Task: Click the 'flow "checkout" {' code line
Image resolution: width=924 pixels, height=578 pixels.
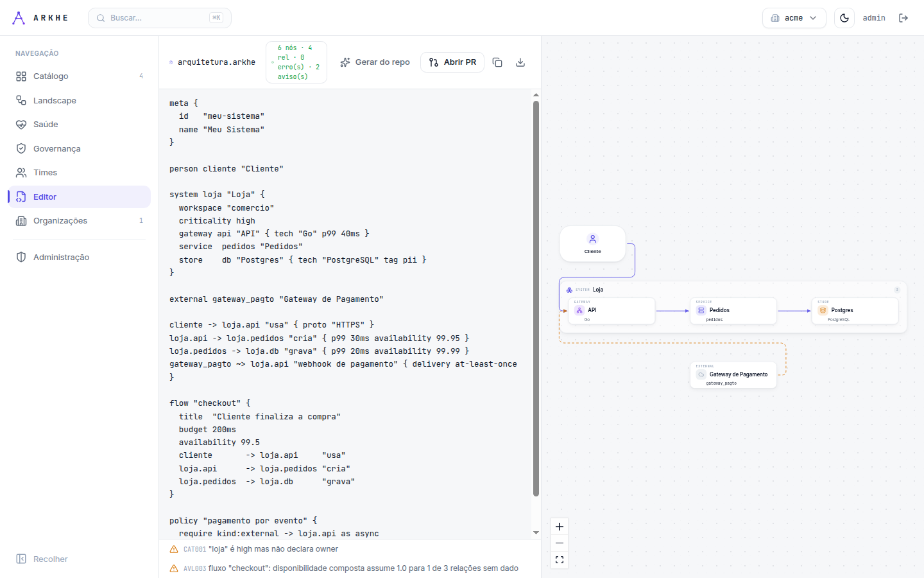Action: [210, 403]
